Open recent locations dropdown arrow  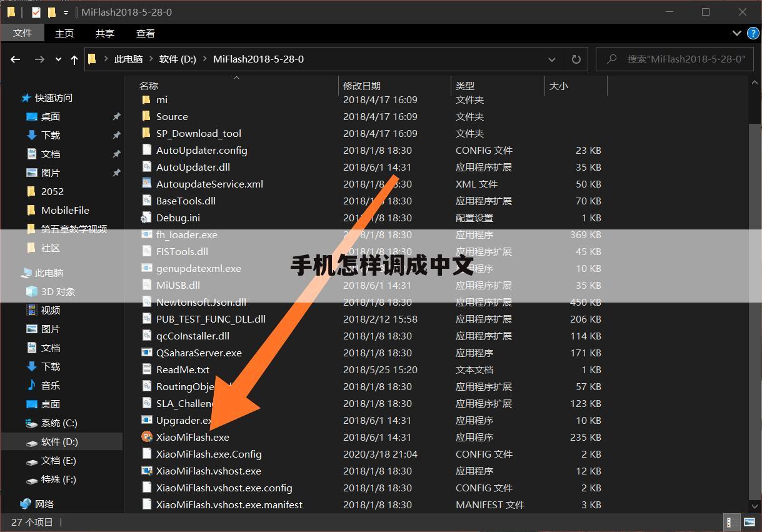58,59
